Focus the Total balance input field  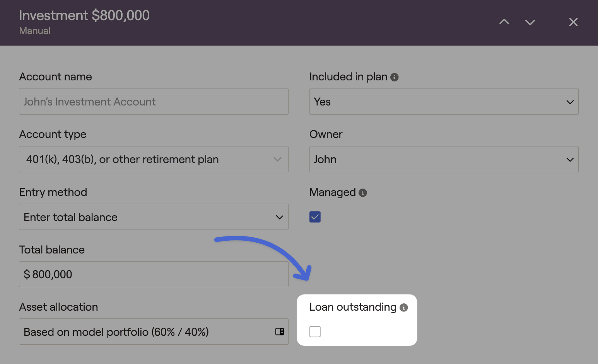click(154, 274)
